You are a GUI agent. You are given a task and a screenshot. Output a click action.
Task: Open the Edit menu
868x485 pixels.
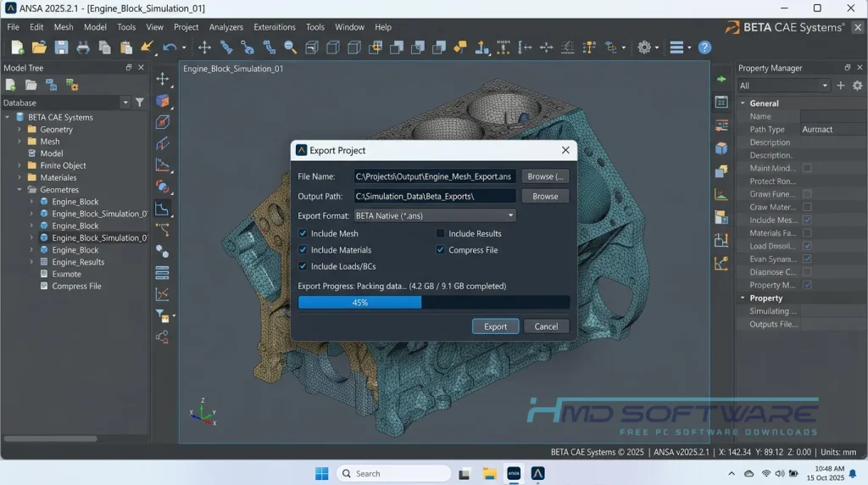point(36,26)
